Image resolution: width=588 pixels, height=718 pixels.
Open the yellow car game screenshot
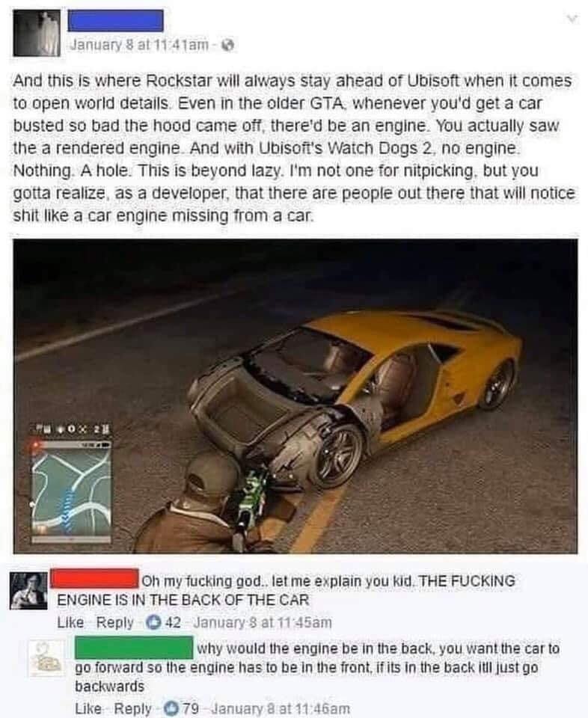click(295, 396)
